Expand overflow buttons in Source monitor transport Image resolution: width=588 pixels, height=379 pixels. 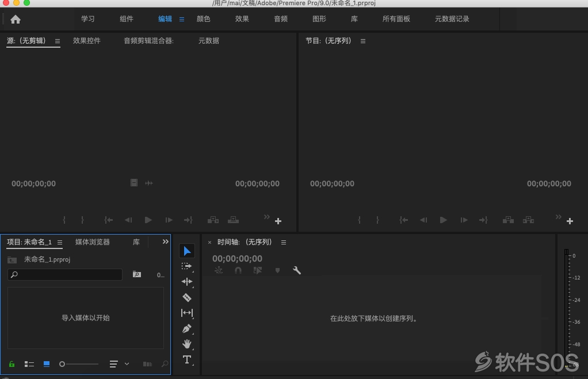coord(266,217)
